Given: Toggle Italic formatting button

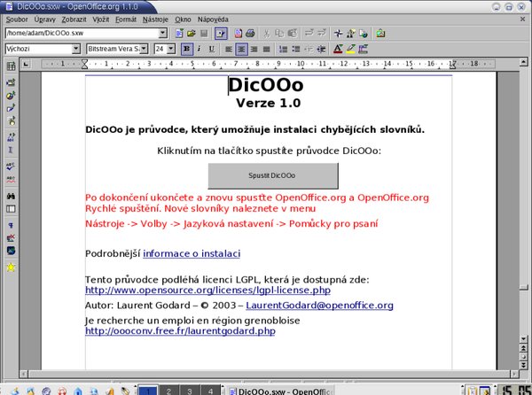Looking at the screenshot, I should pos(199,49).
